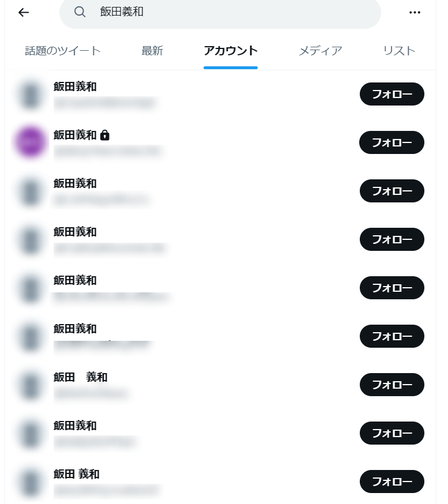Screen dimensions: 448x504
Task: Click the first account's blurred avatar
Action: point(30,95)
